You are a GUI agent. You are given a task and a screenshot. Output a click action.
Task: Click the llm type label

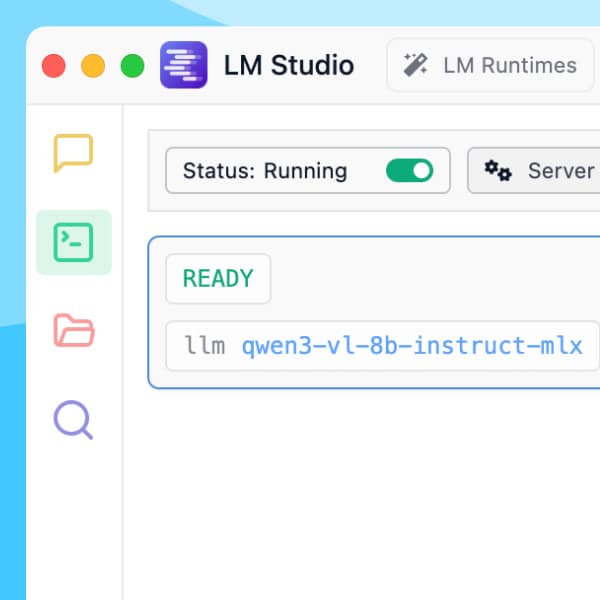click(x=205, y=346)
